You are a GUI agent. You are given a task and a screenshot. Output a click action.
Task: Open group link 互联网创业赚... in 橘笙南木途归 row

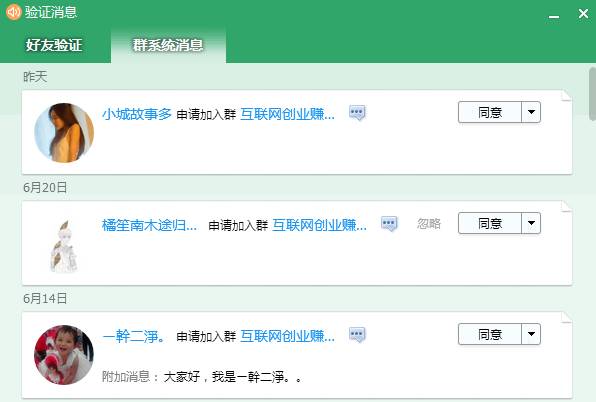coord(319,225)
